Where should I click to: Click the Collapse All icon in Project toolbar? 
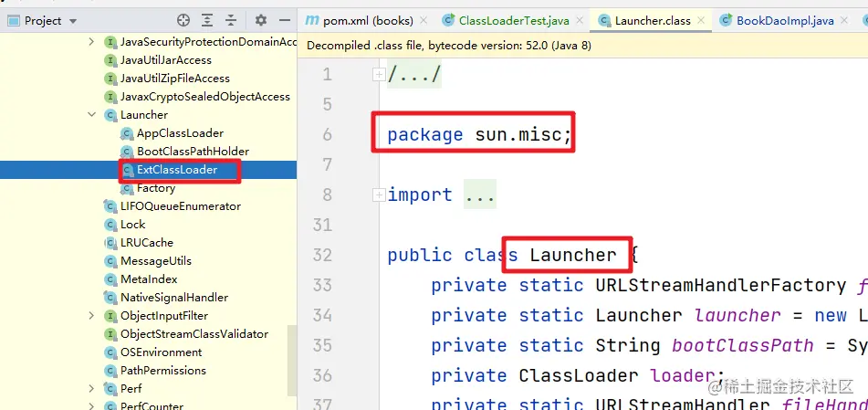click(x=231, y=21)
